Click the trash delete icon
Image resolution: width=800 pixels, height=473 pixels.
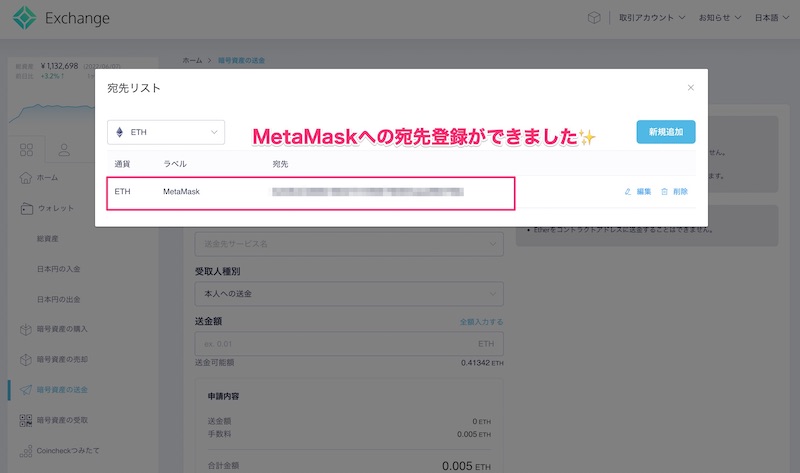[664, 192]
